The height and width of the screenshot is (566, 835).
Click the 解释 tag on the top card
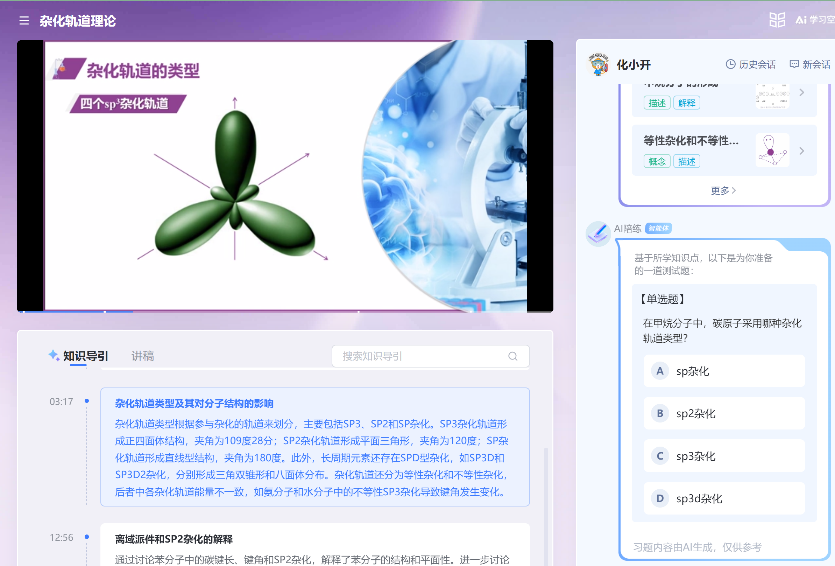pos(686,103)
